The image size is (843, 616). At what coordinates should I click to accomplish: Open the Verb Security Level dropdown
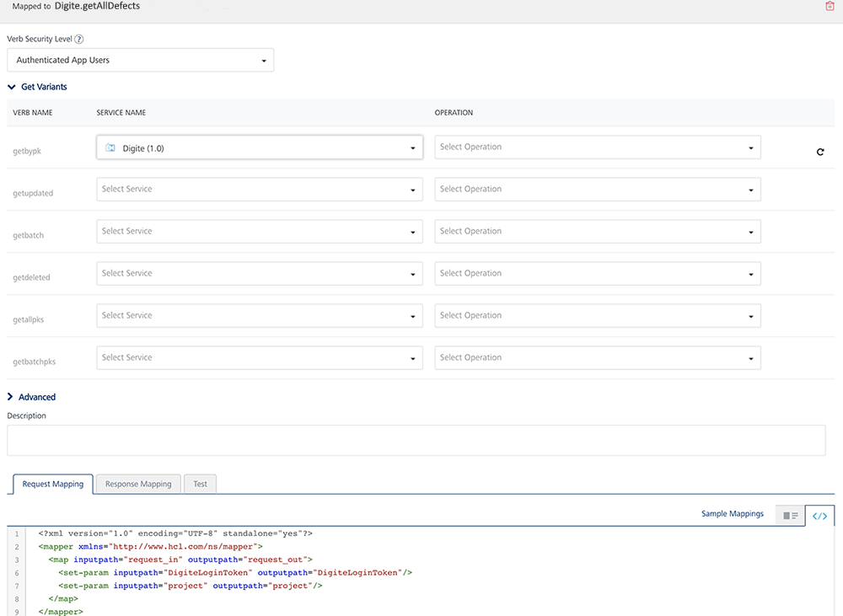(140, 60)
